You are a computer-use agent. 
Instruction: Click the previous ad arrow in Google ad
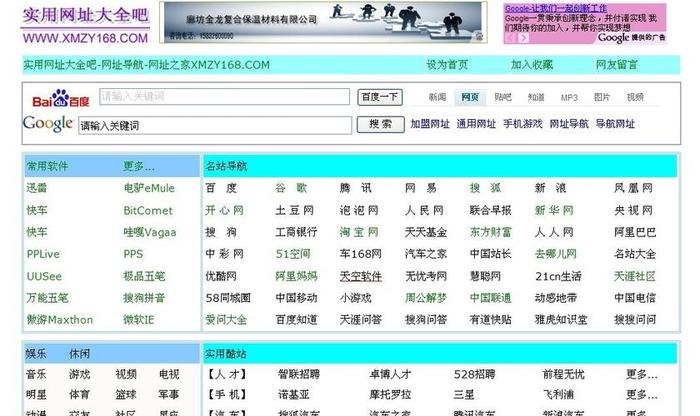pos(512,38)
